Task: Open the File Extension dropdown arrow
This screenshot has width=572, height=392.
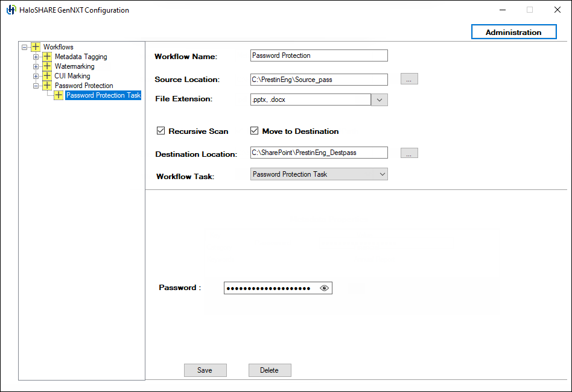Action: [380, 100]
